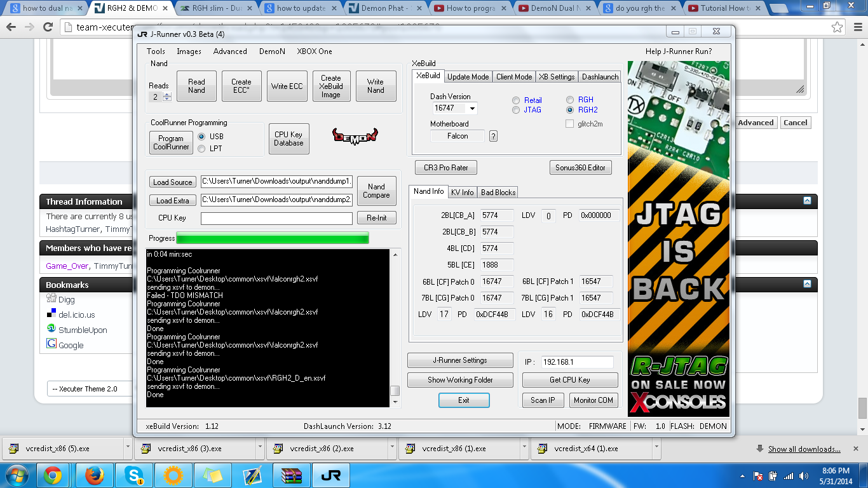868x488 pixels.
Task: Collapse the Bookmarks section
Action: tap(807, 284)
